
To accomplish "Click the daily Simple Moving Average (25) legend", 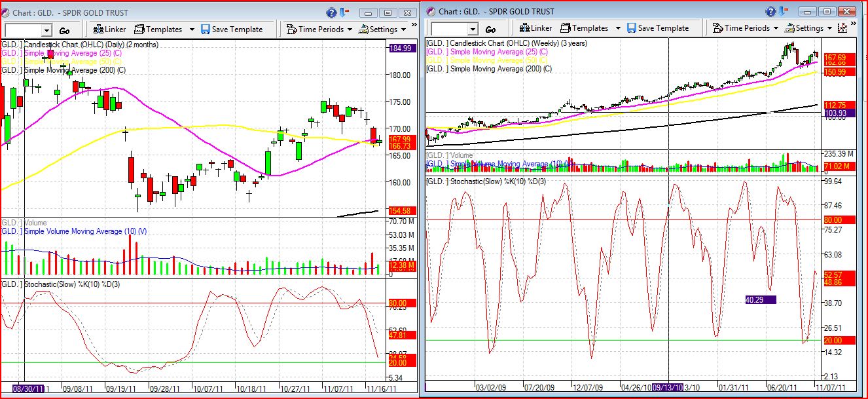I will point(62,53).
